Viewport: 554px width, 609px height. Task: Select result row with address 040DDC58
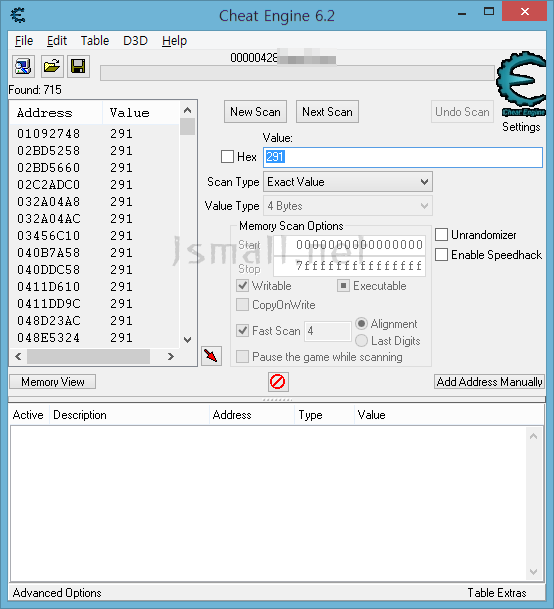(x=94, y=270)
